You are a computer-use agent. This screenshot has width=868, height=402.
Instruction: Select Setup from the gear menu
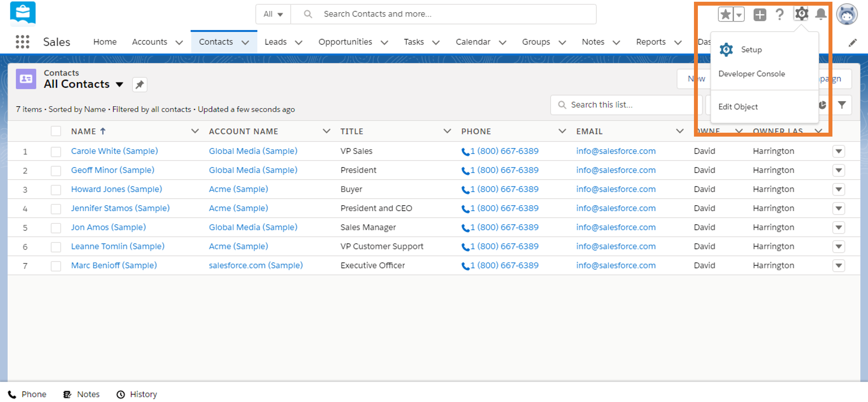coord(751,49)
